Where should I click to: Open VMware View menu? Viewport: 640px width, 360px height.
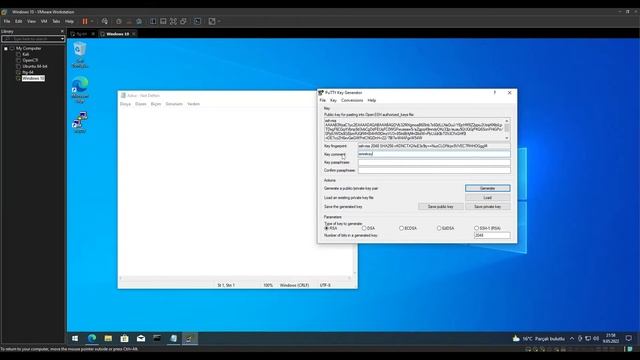31,21
